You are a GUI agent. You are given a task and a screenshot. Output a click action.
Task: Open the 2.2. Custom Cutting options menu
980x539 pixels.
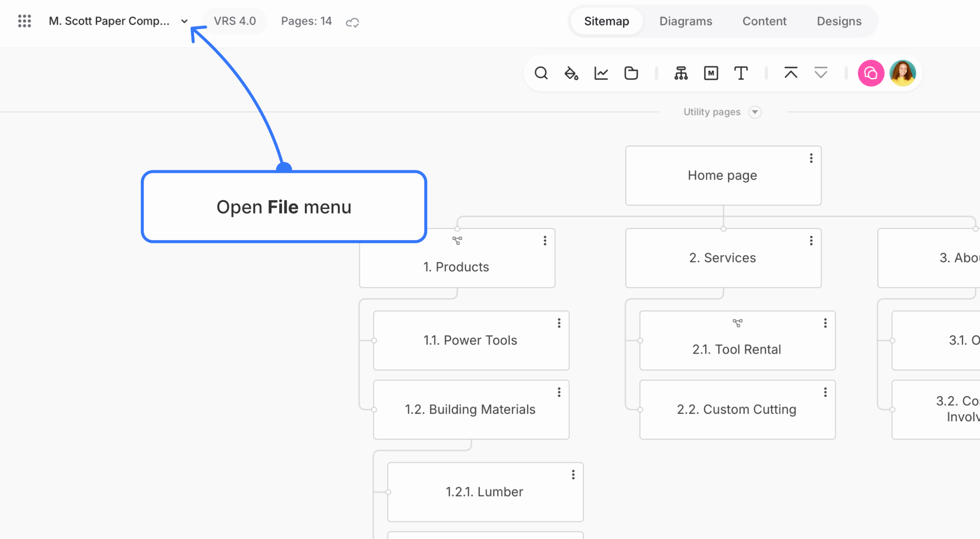pos(825,392)
